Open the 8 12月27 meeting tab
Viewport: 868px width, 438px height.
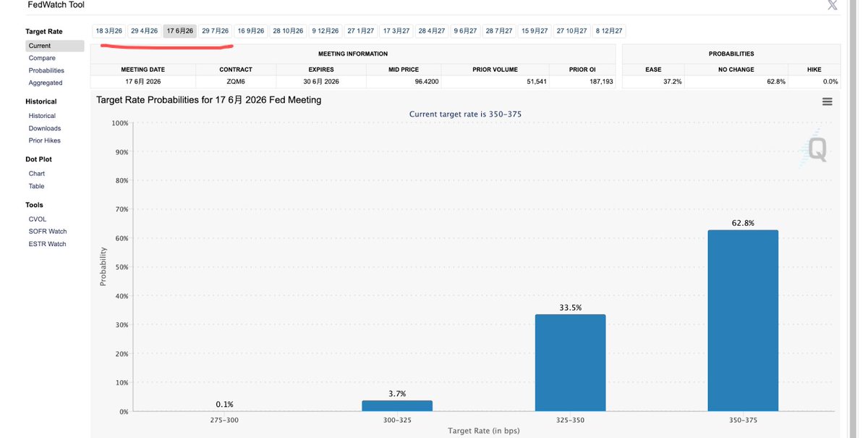click(609, 31)
